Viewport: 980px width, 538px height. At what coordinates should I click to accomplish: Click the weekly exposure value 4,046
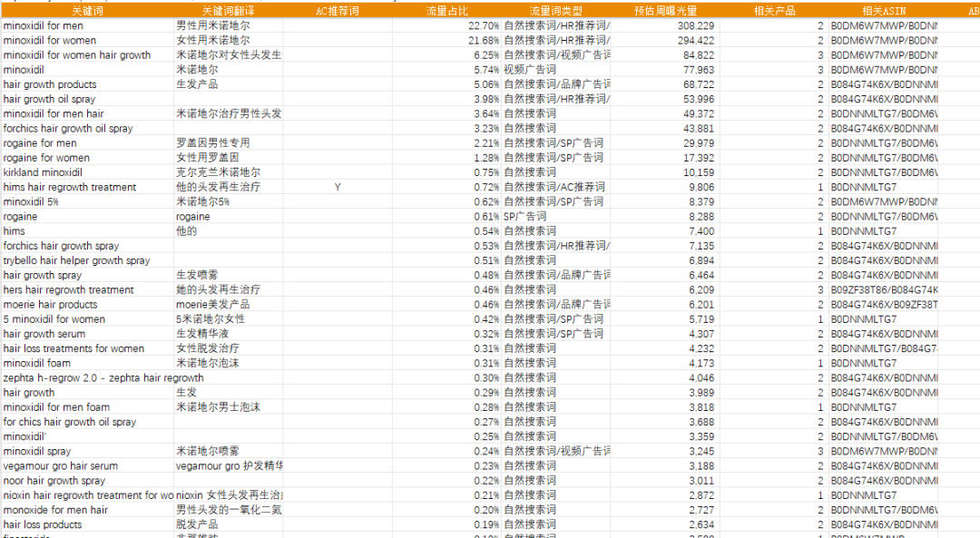(x=665, y=378)
